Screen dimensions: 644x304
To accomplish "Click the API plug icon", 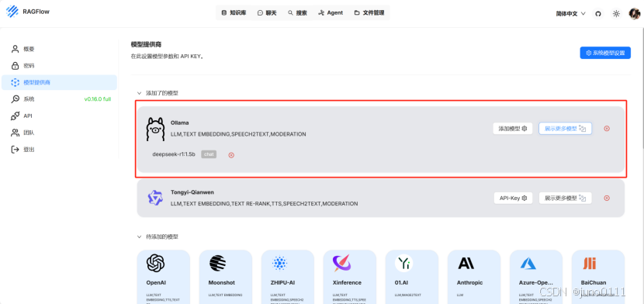I will tap(16, 116).
